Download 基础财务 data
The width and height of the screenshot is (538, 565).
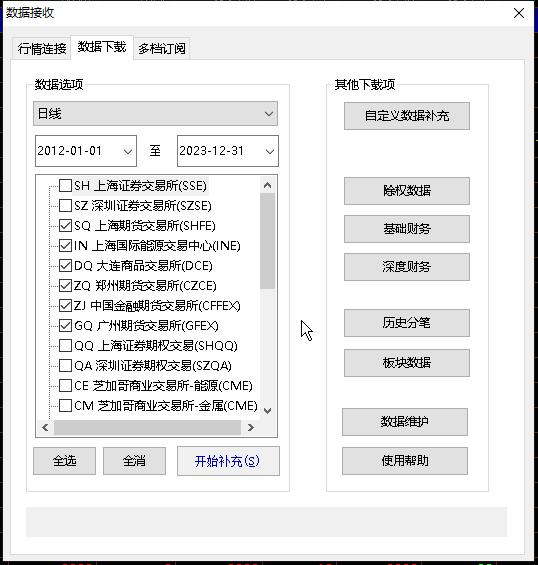point(407,229)
